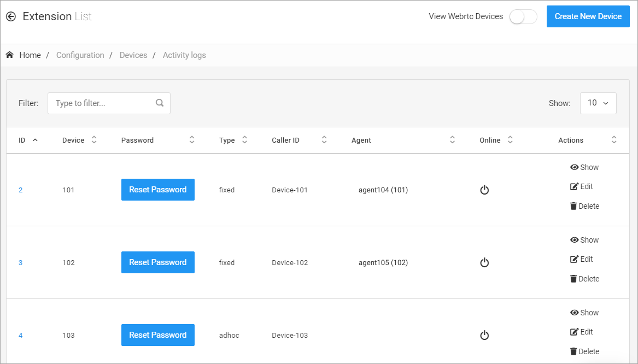Image resolution: width=638 pixels, height=364 pixels.
Task: Sort by Password column
Action: pyautogui.click(x=192, y=140)
